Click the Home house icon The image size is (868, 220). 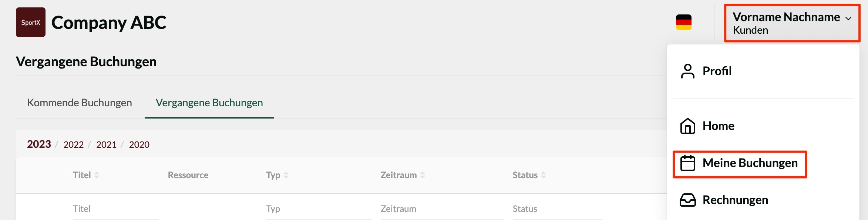point(687,126)
